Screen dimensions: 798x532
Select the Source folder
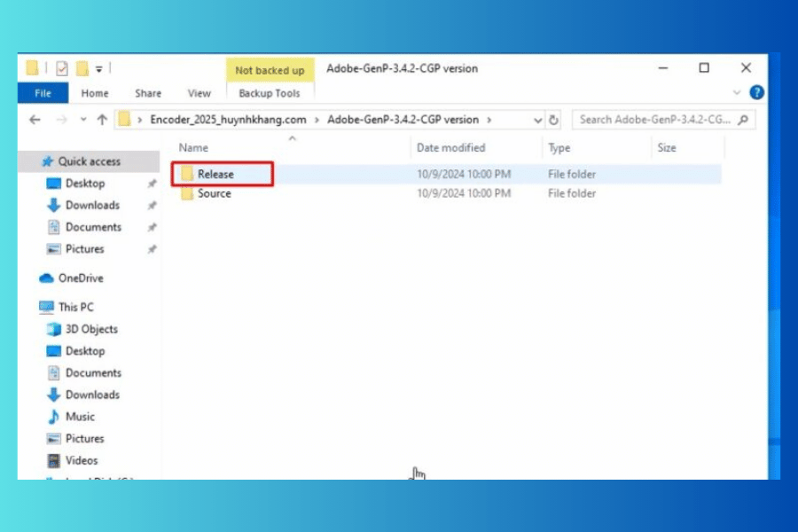point(214,193)
